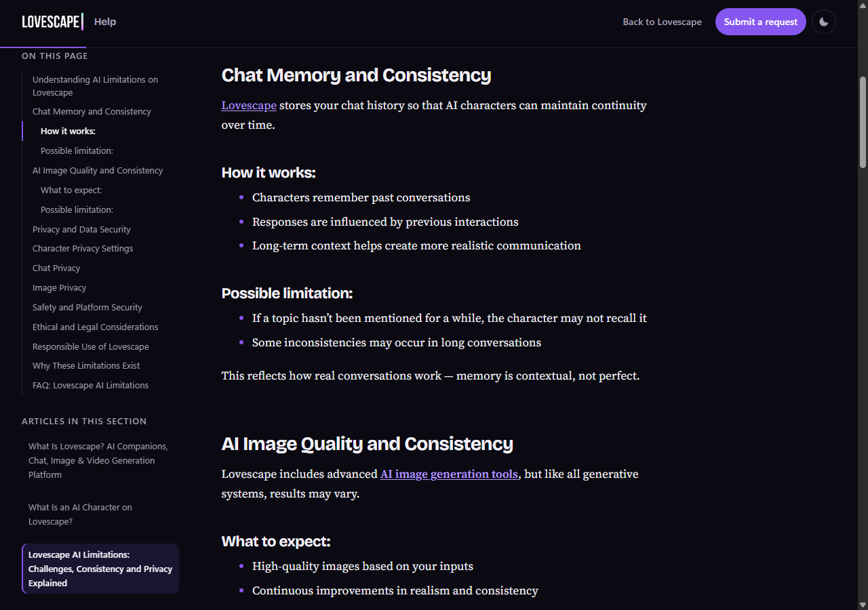Click the Submit a request button
The image size is (868, 610).
click(x=761, y=22)
